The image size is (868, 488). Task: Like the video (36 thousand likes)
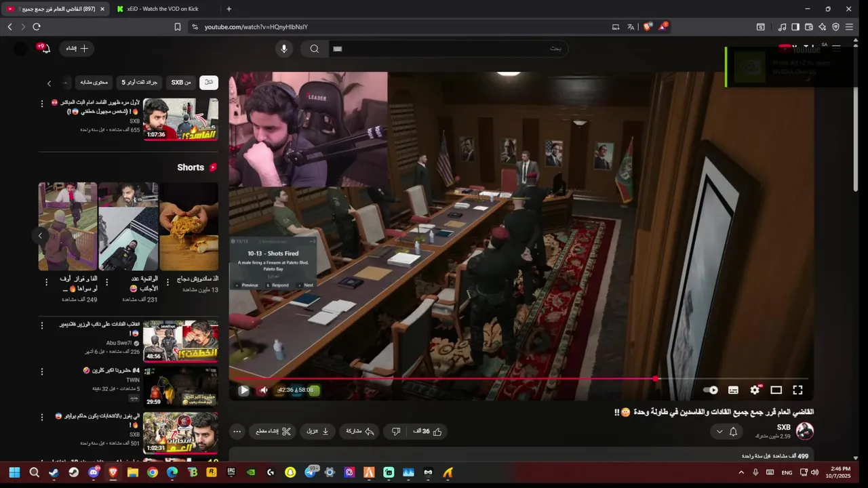tap(428, 431)
